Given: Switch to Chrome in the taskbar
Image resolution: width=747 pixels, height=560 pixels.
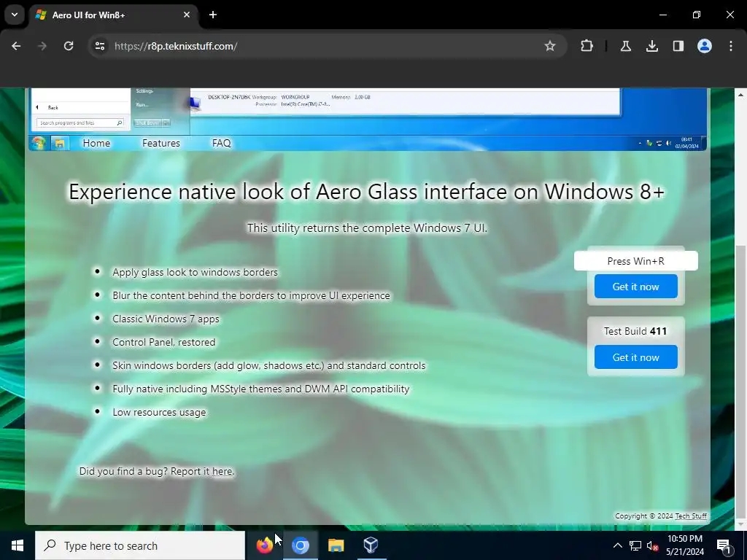Looking at the screenshot, I should point(300,545).
